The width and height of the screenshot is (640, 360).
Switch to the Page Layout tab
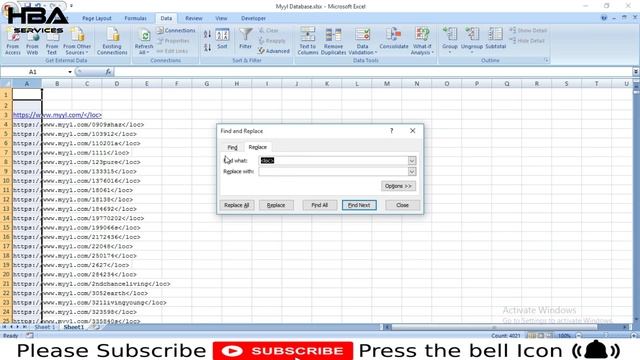97,18
